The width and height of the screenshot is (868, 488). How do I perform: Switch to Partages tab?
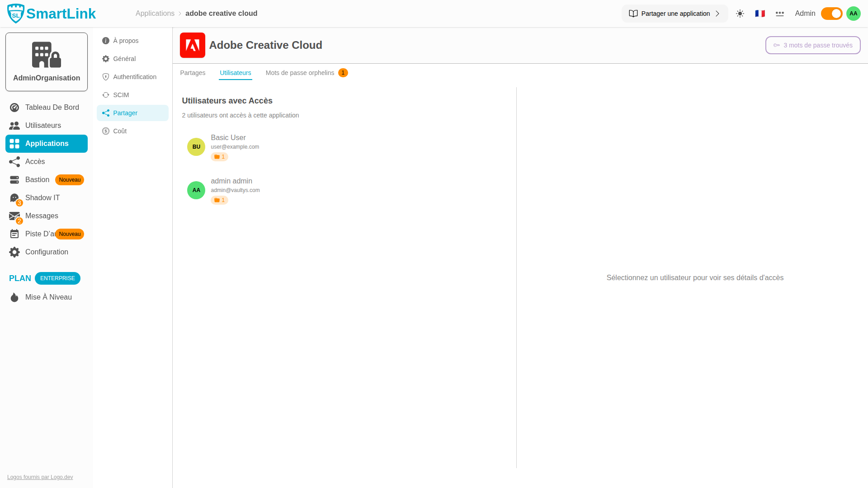click(x=193, y=73)
